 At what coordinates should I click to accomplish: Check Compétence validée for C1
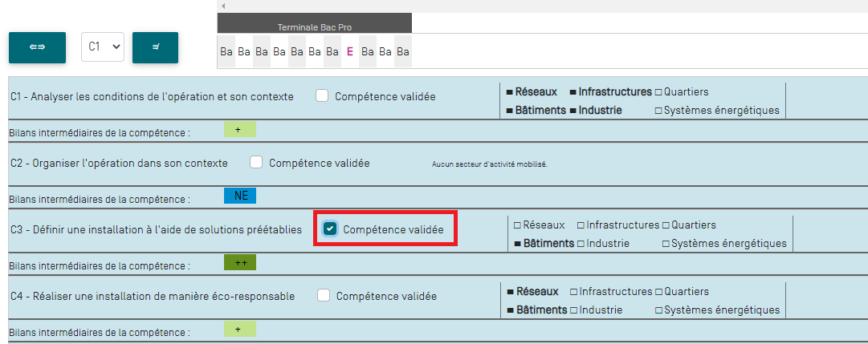322,96
